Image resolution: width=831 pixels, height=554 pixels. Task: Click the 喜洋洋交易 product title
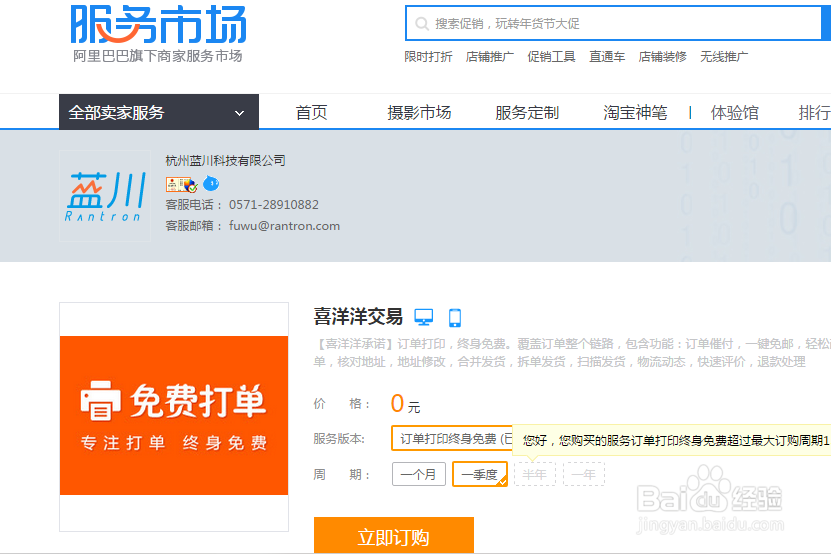(x=358, y=316)
